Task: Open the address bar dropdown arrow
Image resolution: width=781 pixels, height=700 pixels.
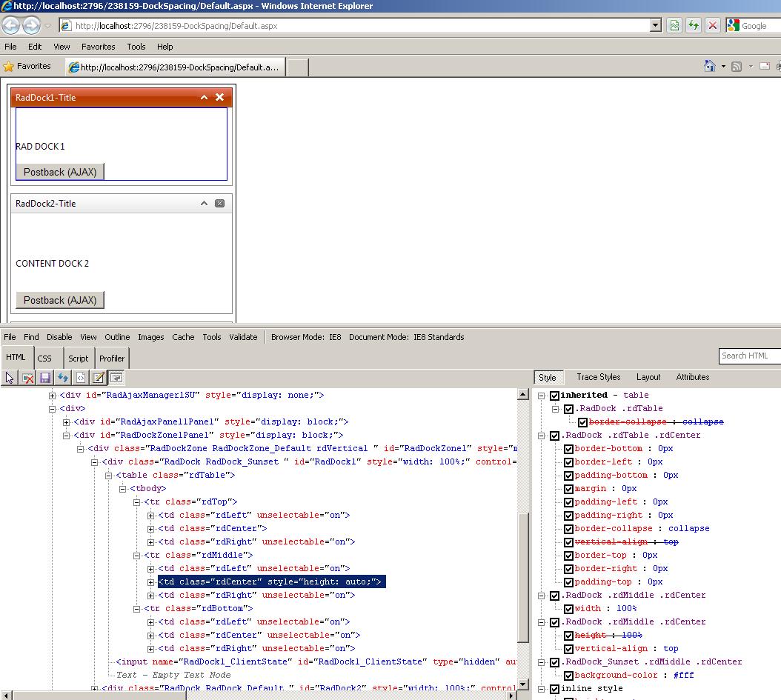Action: pyautogui.click(x=655, y=26)
